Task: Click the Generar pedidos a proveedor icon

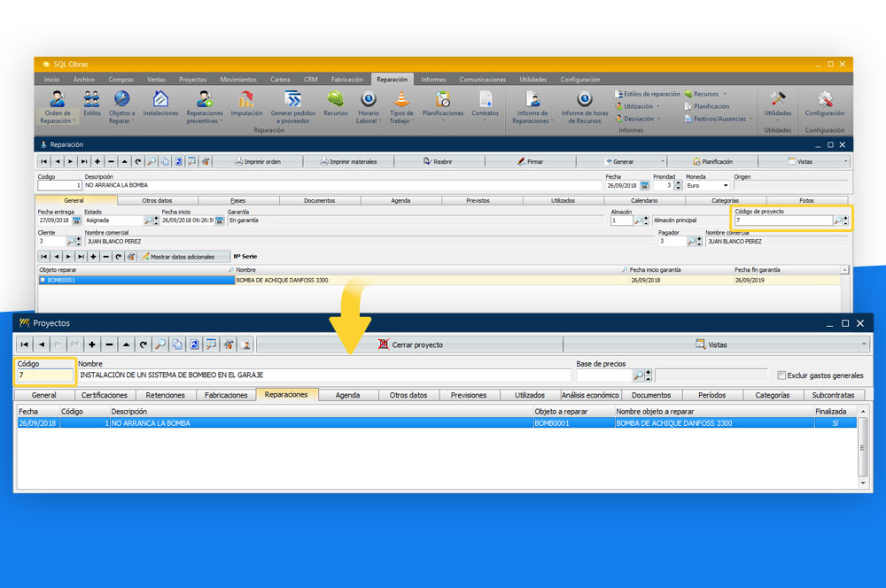Action: click(292, 99)
